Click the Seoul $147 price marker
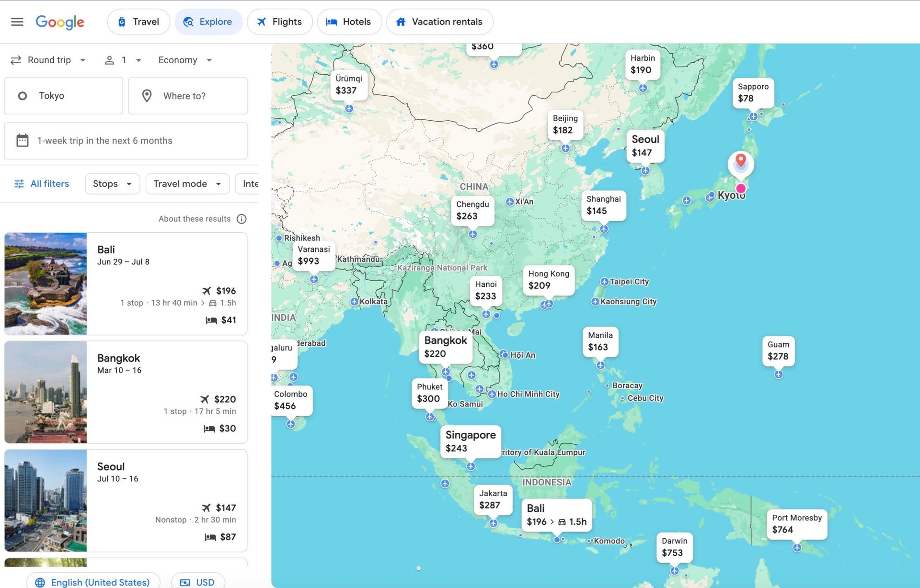 point(644,146)
